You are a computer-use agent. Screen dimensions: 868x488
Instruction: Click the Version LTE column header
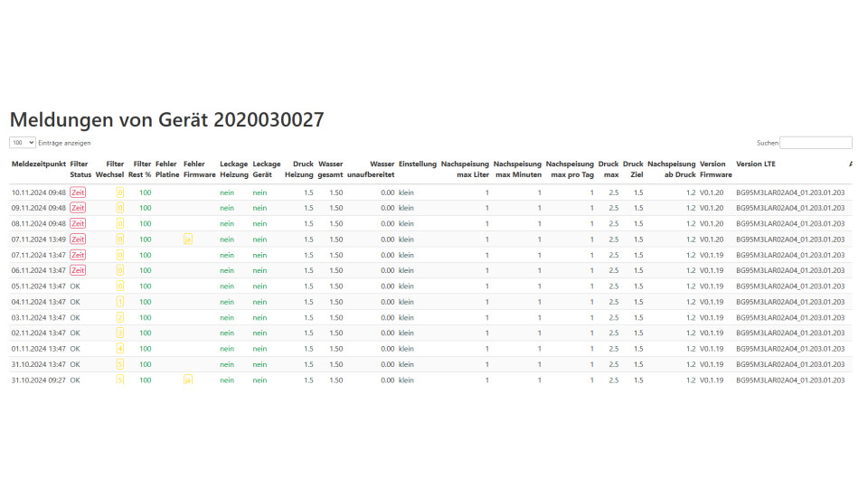755,164
